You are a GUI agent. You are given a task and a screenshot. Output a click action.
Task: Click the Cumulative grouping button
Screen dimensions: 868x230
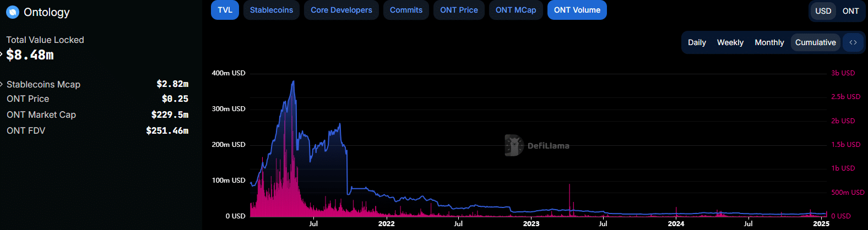pos(815,42)
